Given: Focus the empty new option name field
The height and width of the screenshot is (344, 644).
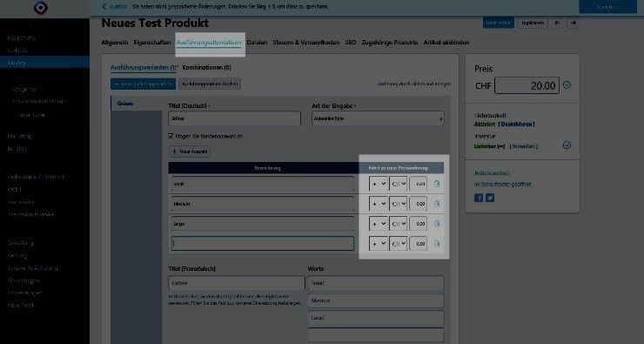Looking at the screenshot, I should pyautogui.click(x=263, y=244).
